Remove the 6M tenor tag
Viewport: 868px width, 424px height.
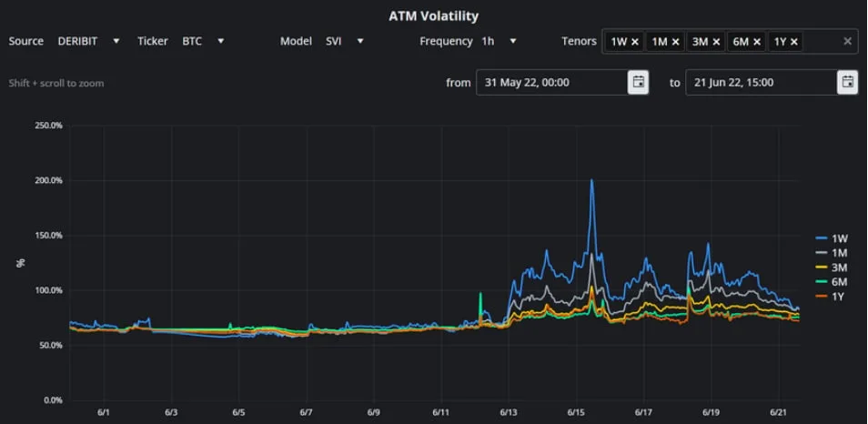757,42
